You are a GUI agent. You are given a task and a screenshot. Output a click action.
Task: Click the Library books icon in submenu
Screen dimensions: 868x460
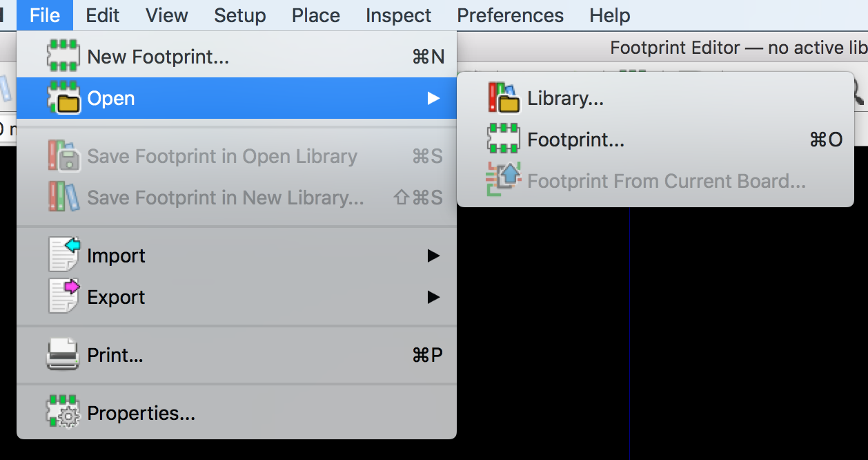[503, 98]
